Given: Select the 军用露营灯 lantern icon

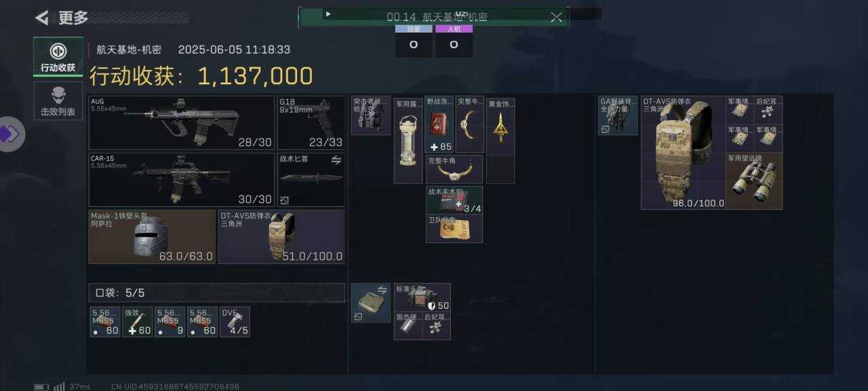Looking at the screenshot, I should coord(408,141).
